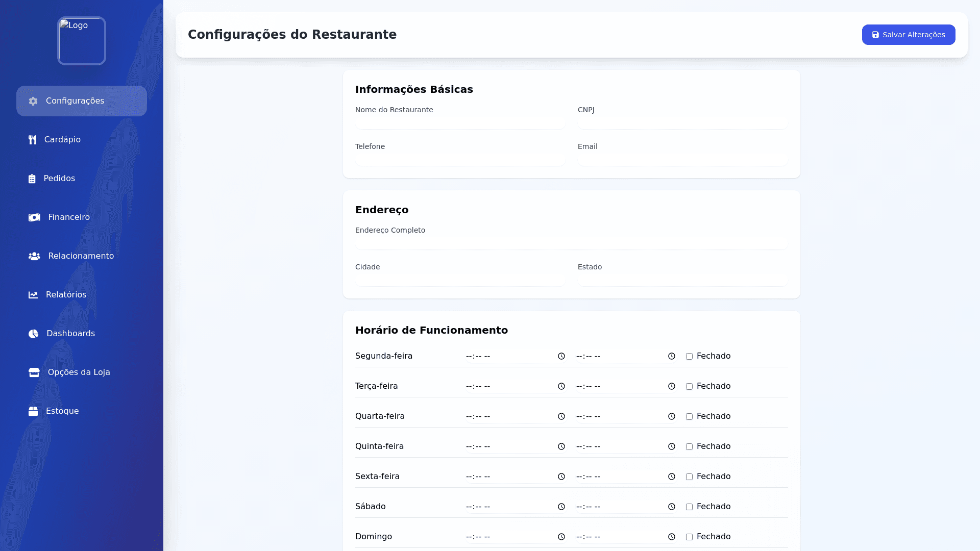Image resolution: width=980 pixels, height=551 pixels.
Task: Click the clock icon beside Segunda-feira opening time
Action: (x=561, y=356)
